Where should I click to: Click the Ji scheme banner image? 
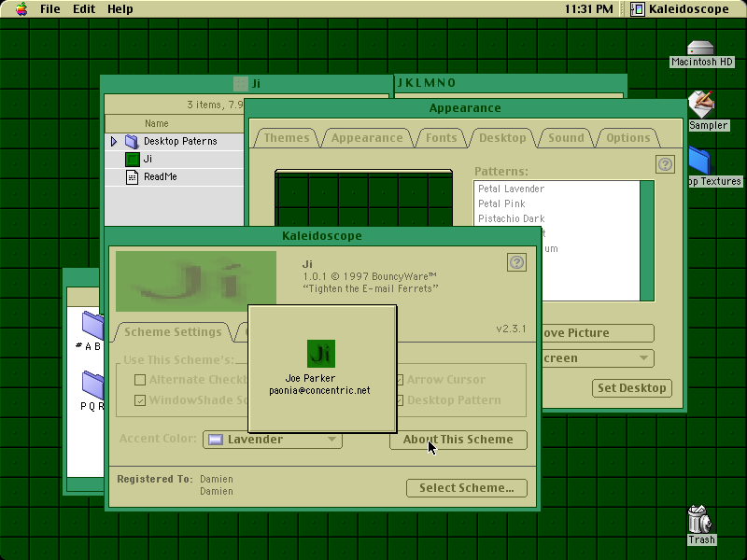point(196,282)
